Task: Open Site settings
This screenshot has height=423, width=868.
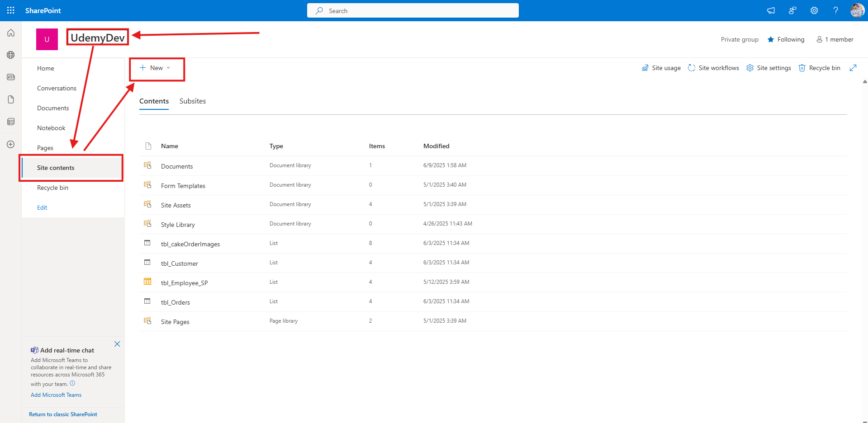Action: (x=768, y=68)
